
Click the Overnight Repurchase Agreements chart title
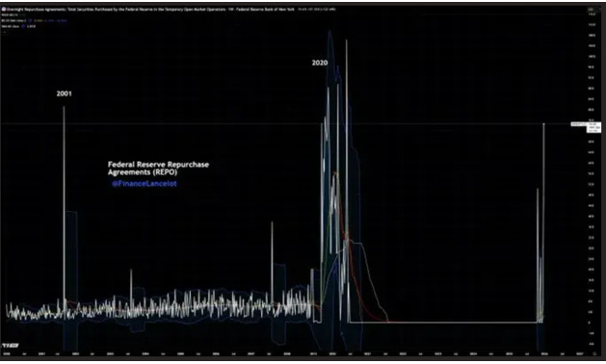[150, 9]
